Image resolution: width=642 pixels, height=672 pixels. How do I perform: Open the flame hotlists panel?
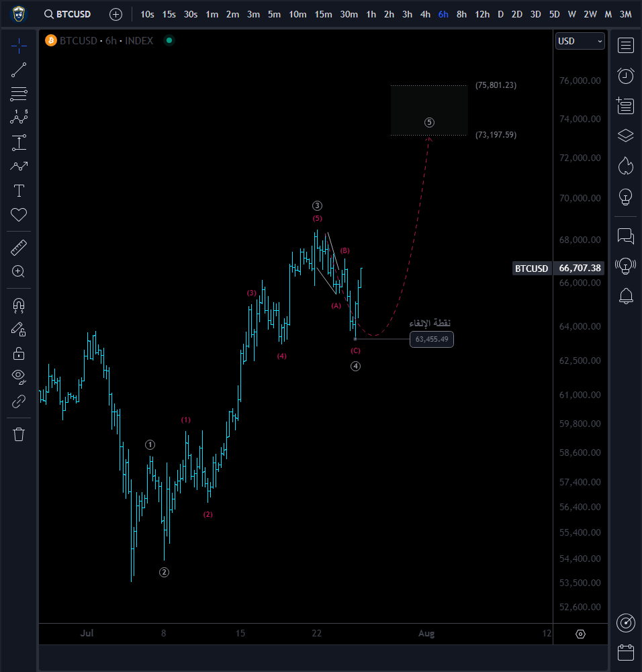[626, 165]
